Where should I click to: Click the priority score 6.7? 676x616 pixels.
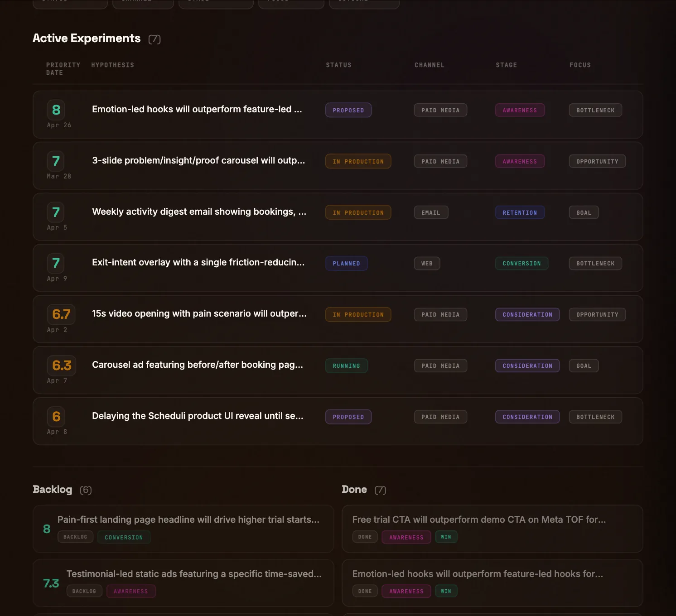coord(61,314)
